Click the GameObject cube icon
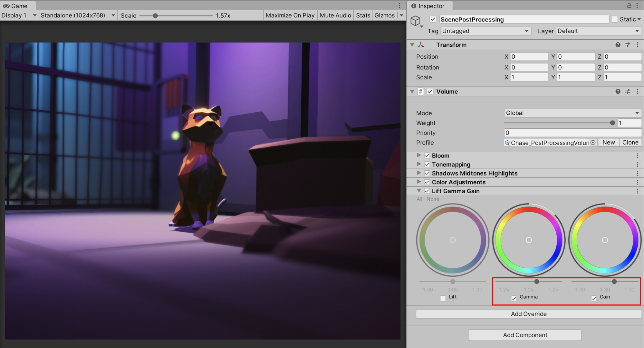 tap(416, 21)
